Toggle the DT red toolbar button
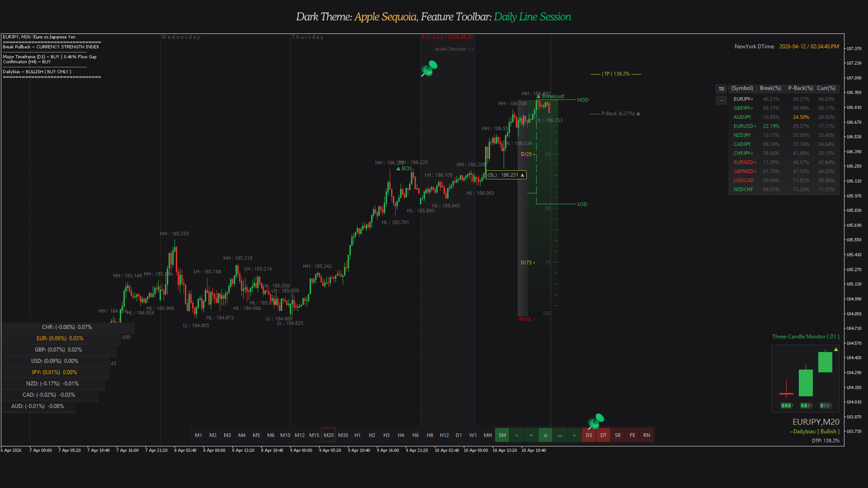Viewport: 868px width, 488px height. 603,435
